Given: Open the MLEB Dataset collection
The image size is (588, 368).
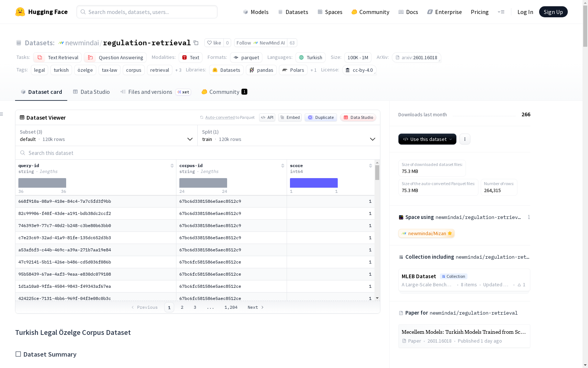Looking at the screenshot, I should [464, 280].
